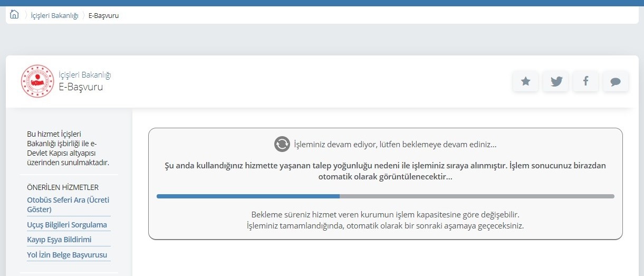The height and width of the screenshot is (276, 644).
Task: Add this service to favorites with star
Action: [x=525, y=81]
